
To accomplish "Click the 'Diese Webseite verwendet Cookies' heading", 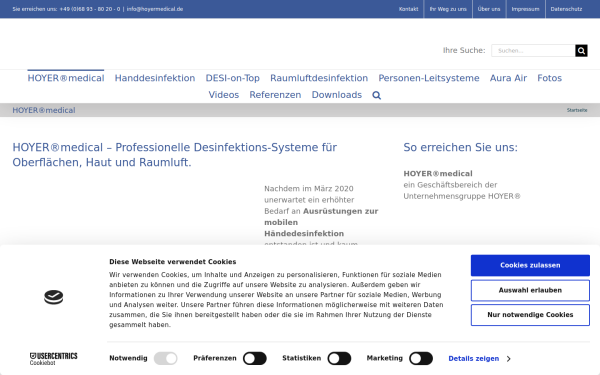I will 173,262.
